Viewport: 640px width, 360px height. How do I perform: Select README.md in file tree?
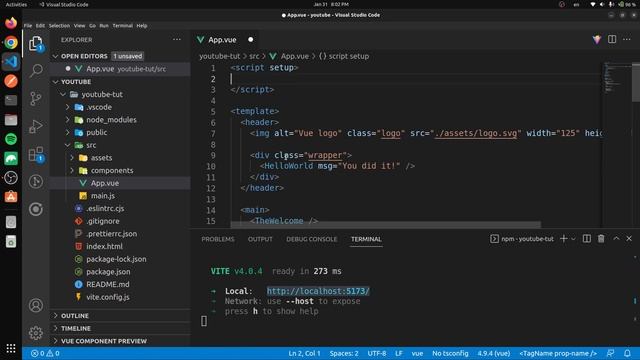(x=107, y=284)
